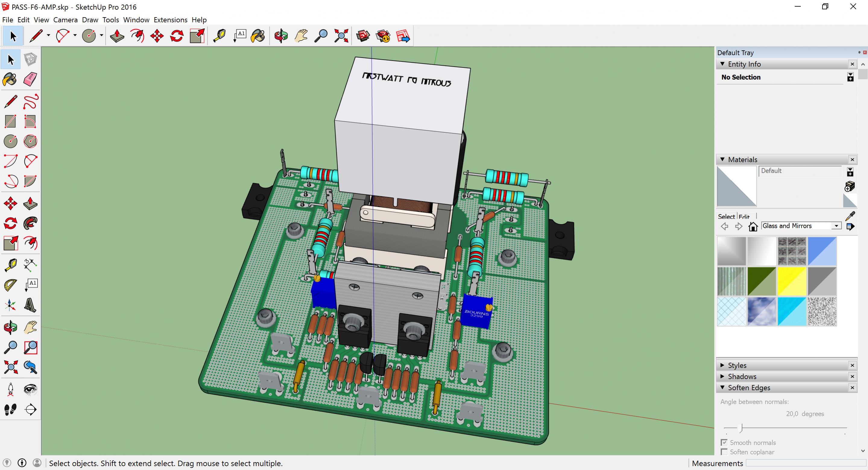
Task: Click the Default material name field
Action: (x=800, y=171)
